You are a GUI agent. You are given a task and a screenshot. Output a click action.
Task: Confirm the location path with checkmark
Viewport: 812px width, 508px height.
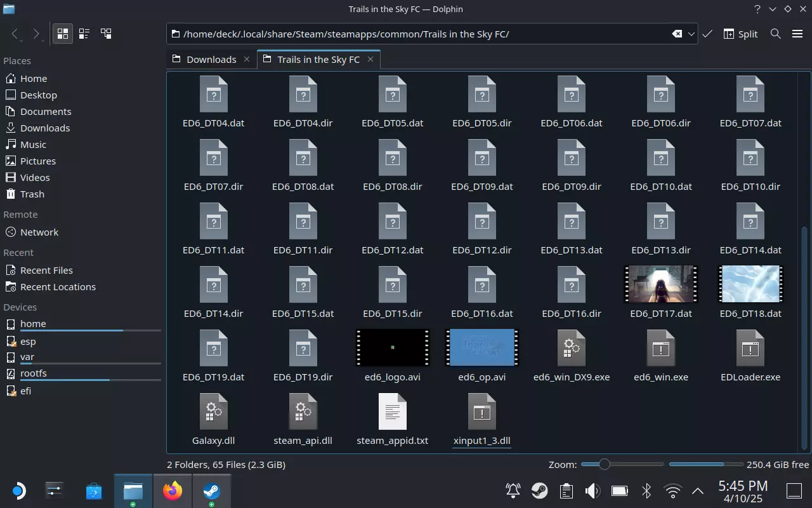pyautogui.click(x=707, y=34)
